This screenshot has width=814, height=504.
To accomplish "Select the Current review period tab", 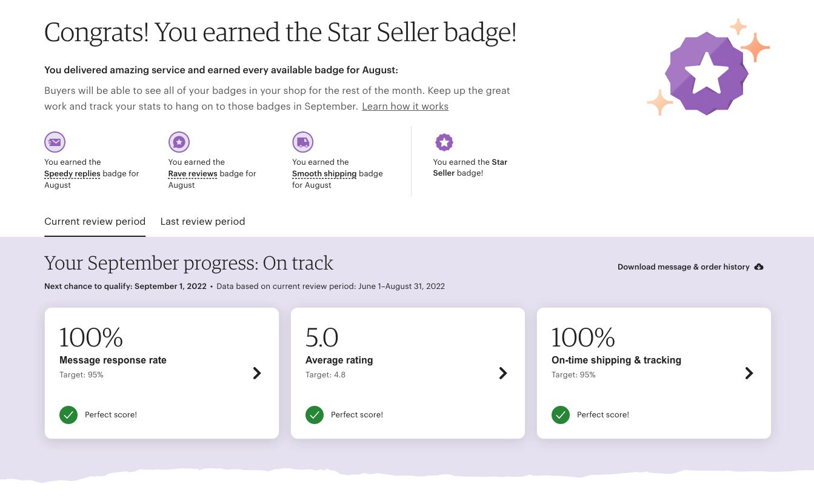I will pos(95,222).
